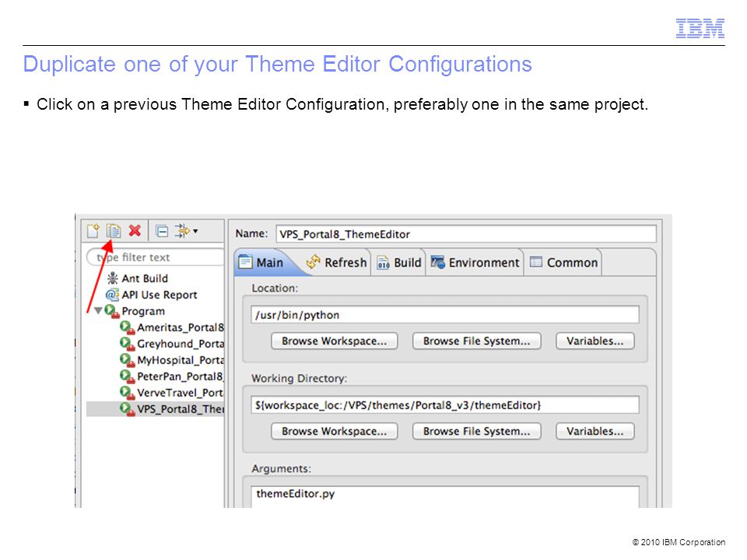Viewport: 747px width, 560px height.
Task: Click Variables button under Location
Action: [x=595, y=341]
